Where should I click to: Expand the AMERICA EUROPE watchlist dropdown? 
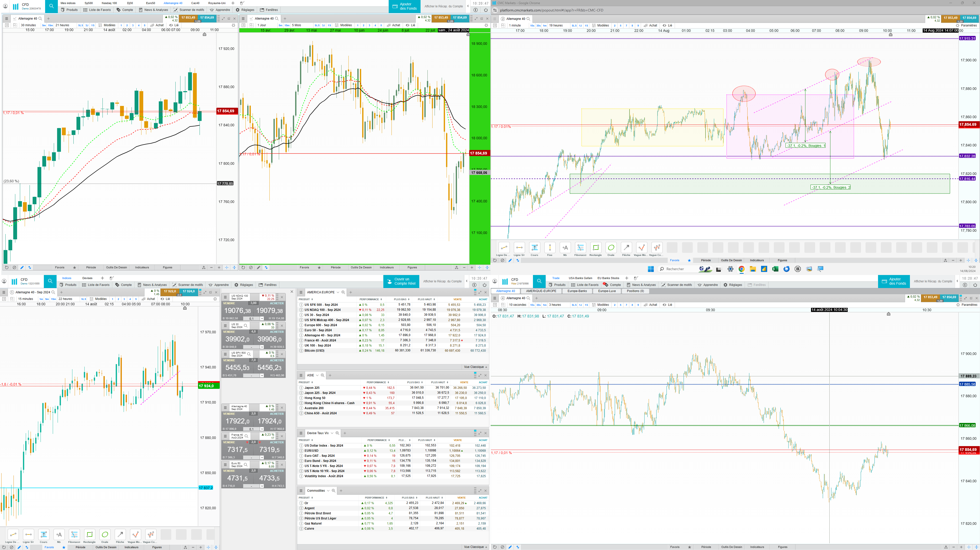coord(337,292)
